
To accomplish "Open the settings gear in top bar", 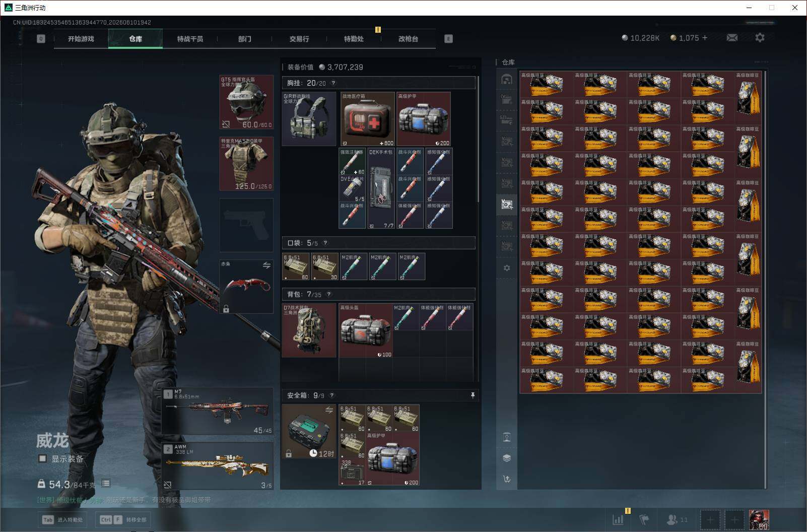I will tap(760, 38).
